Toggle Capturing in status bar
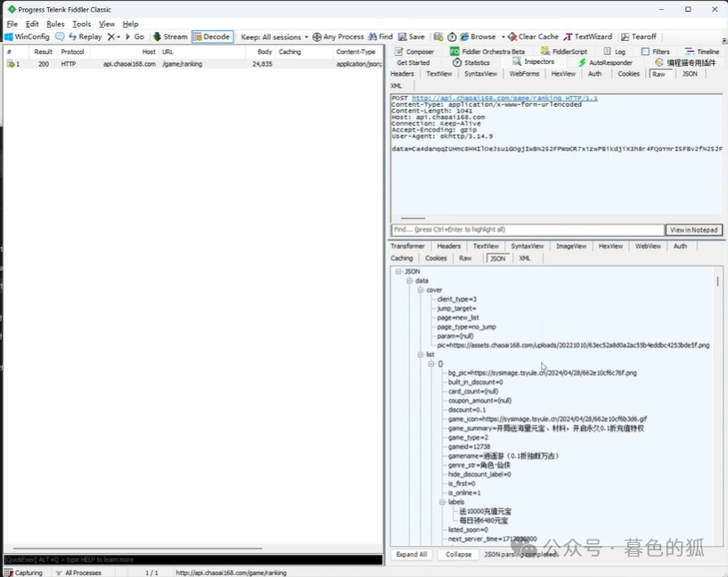 24,573
